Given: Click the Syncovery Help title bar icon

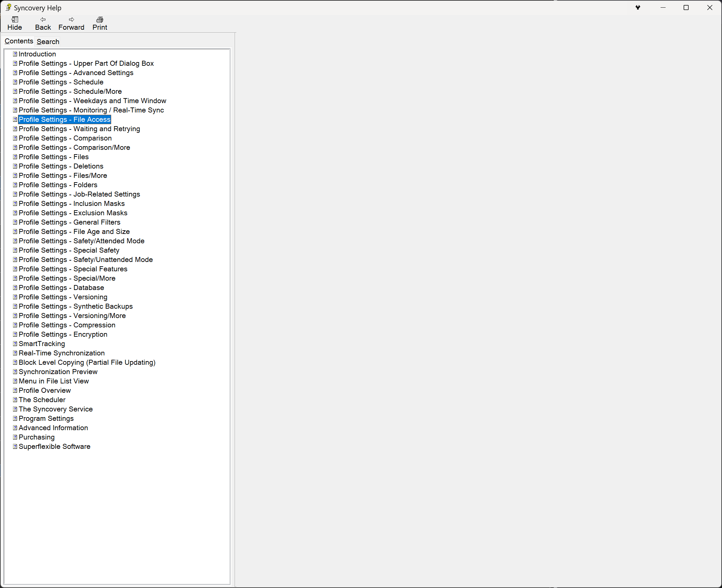Looking at the screenshot, I should [8, 7].
